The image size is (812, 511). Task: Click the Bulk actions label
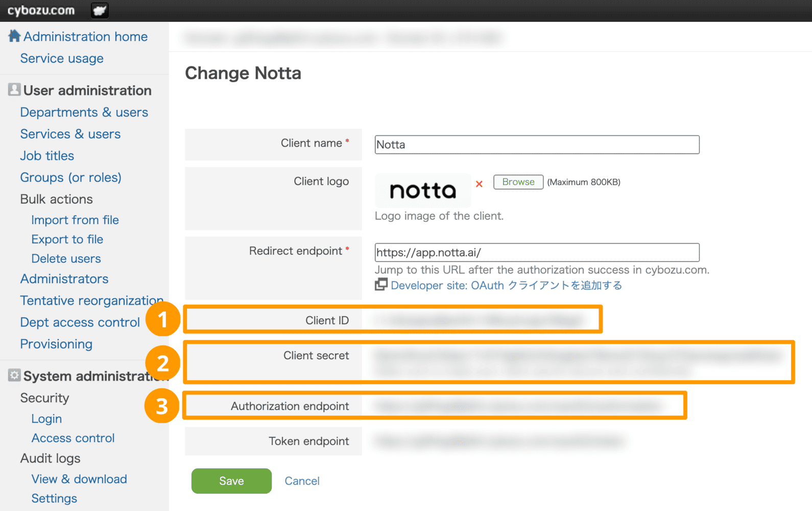click(57, 199)
